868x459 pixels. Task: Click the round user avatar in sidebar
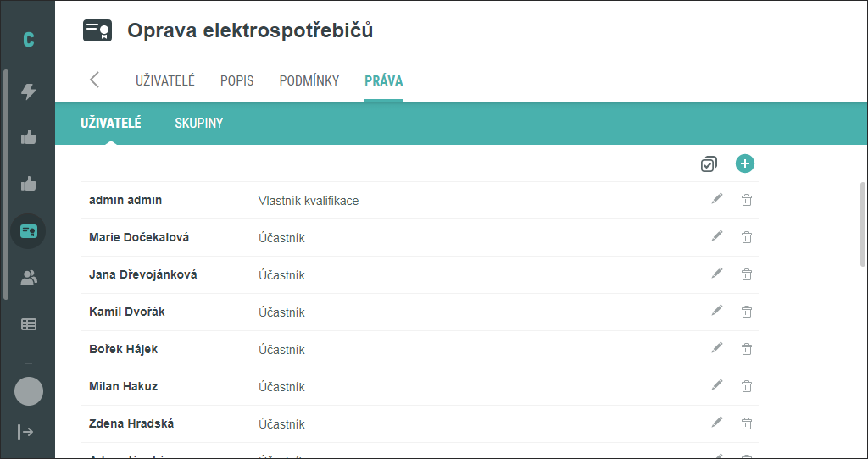click(x=29, y=391)
